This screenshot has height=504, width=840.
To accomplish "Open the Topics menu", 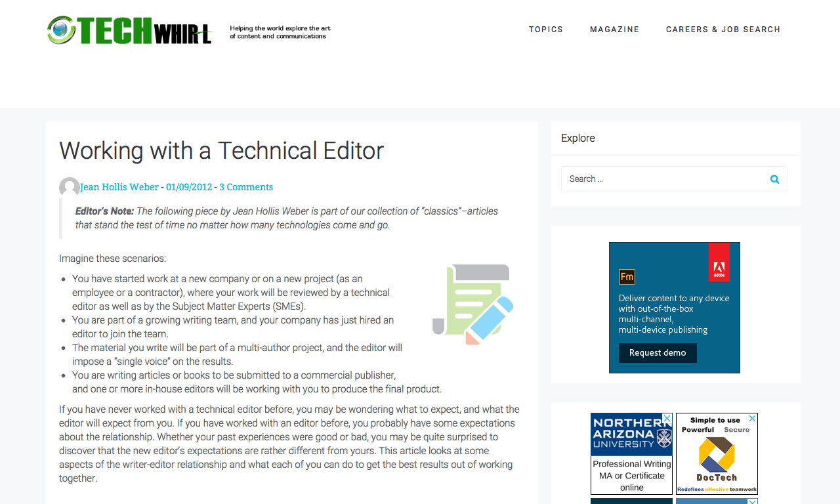I will pyautogui.click(x=546, y=30).
